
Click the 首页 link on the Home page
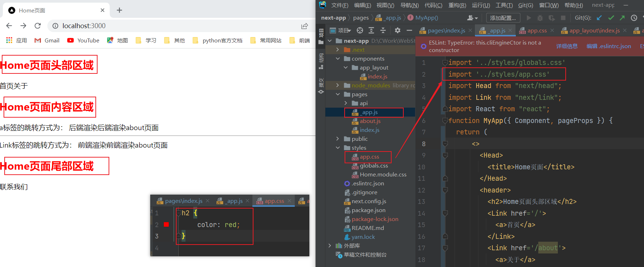tap(7, 86)
